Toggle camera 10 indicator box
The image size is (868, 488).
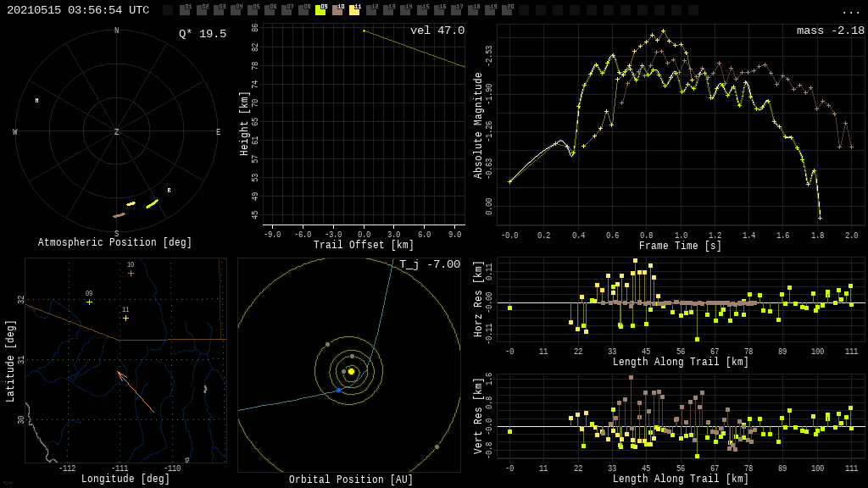pyautogui.click(x=337, y=10)
